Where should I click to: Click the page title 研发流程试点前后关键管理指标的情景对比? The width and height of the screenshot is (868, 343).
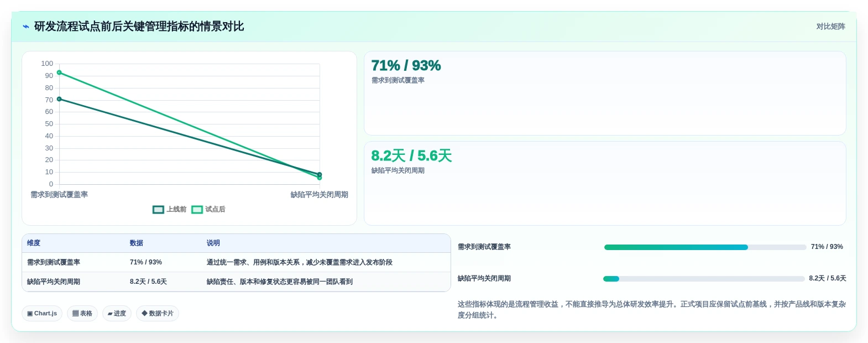[x=139, y=27]
